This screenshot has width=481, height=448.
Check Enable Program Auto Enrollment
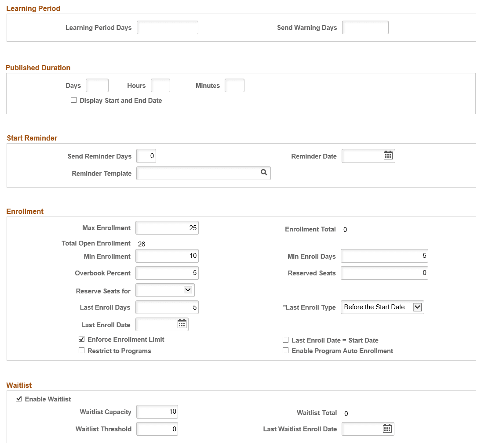(x=285, y=350)
